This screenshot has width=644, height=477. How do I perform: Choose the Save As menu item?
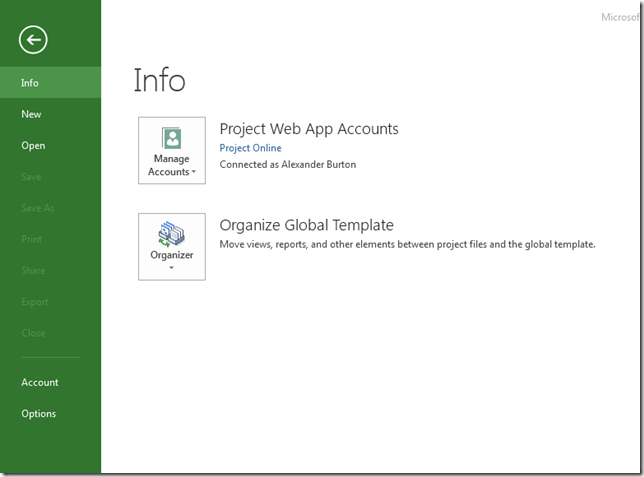pyautogui.click(x=50, y=208)
